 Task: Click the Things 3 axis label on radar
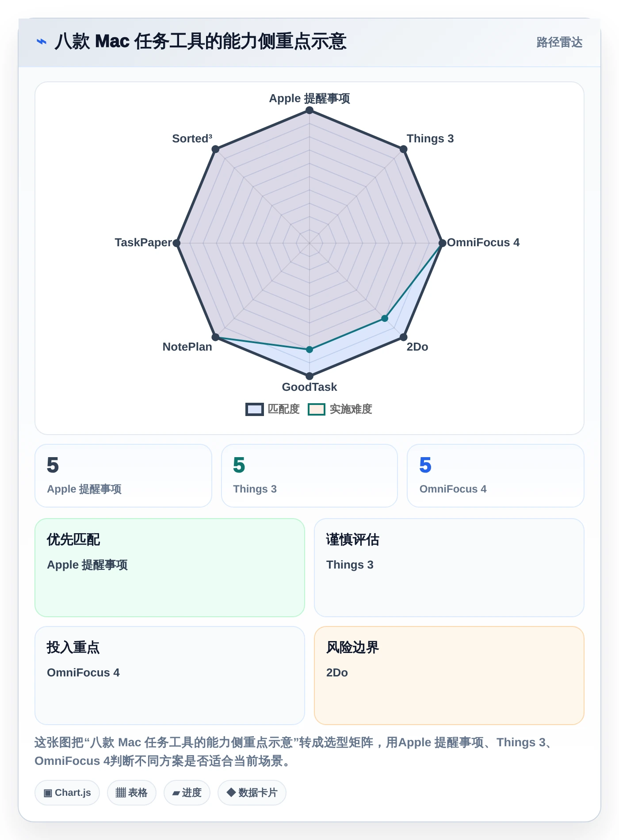pyautogui.click(x=430, y=138)
